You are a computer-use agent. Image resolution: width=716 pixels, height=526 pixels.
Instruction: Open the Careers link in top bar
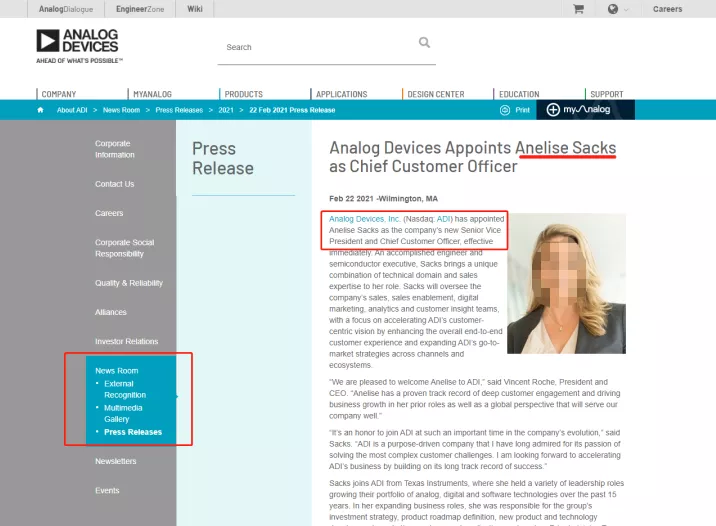click(667, 9)
